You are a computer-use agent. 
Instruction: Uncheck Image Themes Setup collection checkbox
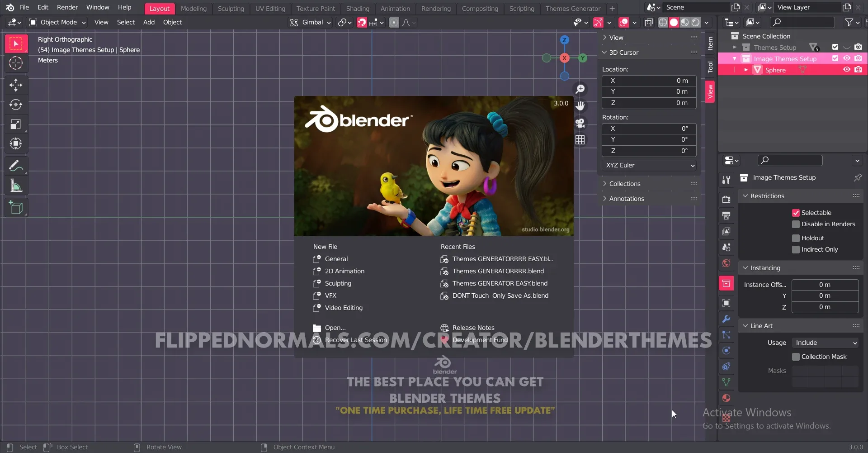[835, 58]
